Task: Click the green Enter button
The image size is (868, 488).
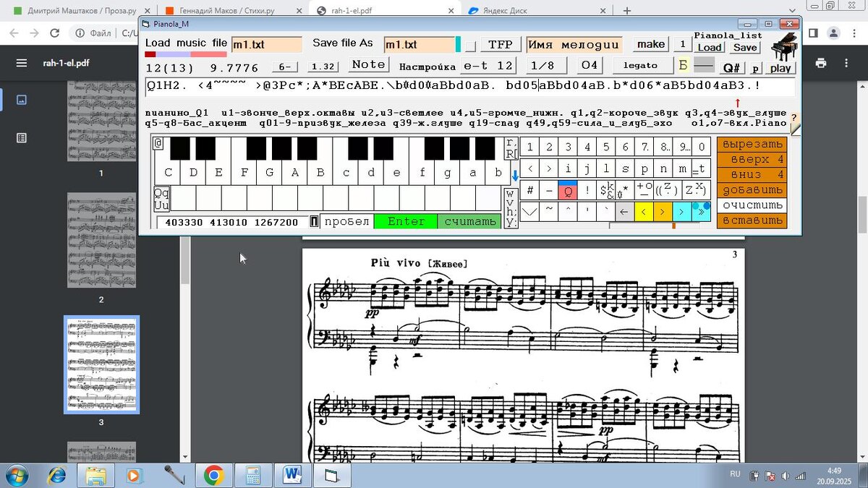Action: [x=406, y=221]
